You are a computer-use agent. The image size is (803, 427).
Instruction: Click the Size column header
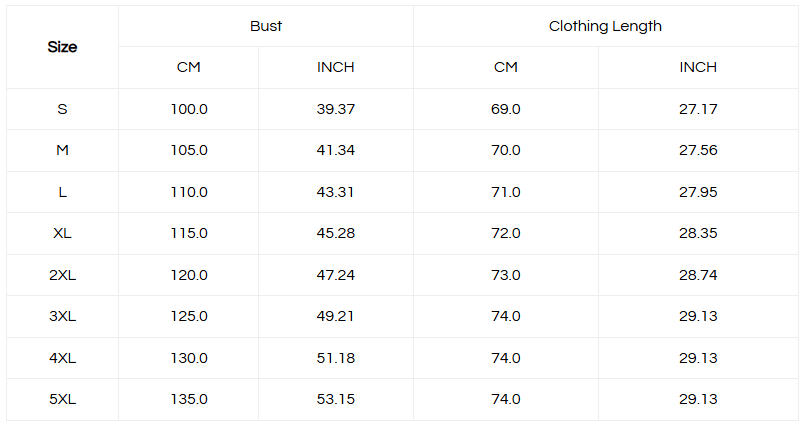coord(62,47)
